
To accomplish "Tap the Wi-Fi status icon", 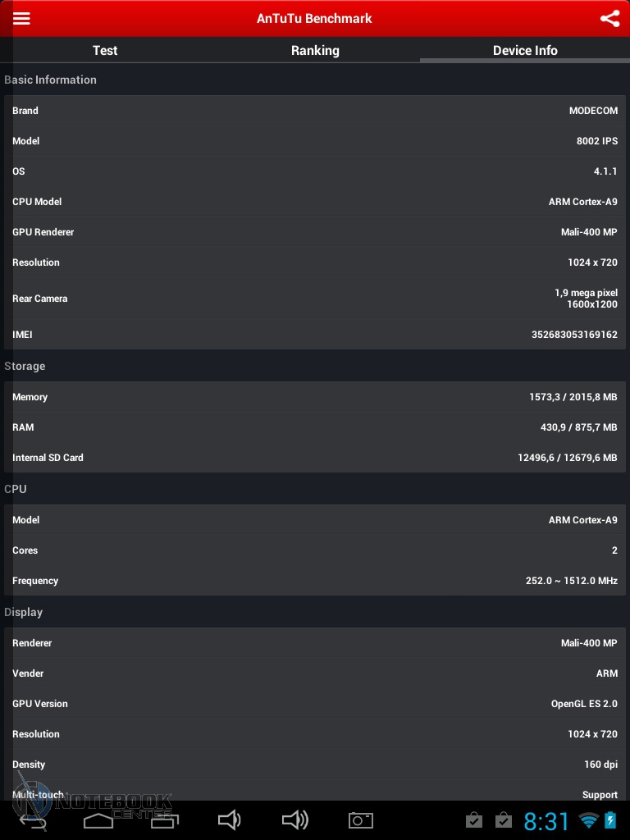I will click(x=588, y=820).
